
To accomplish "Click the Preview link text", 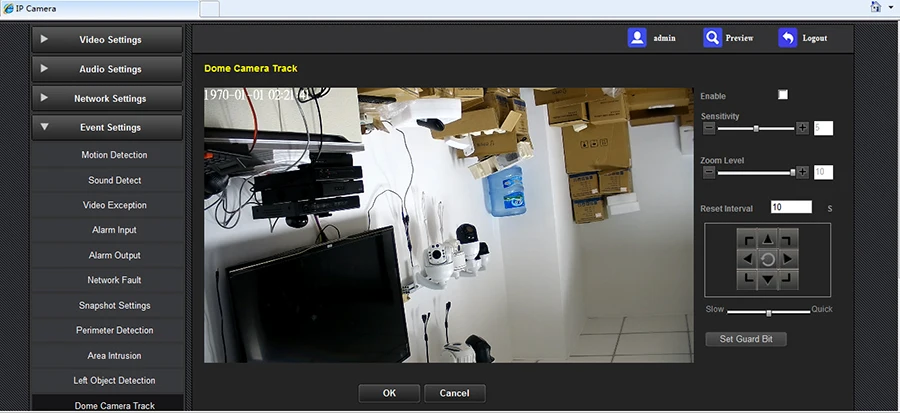I will (739, 38).
